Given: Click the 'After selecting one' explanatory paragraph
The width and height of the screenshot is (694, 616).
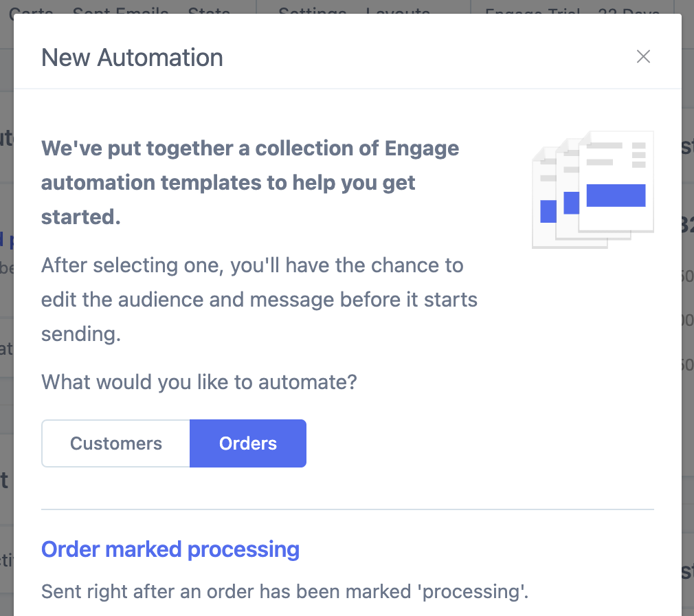Looking at the screenshot, I should click(x=259, y=299).
